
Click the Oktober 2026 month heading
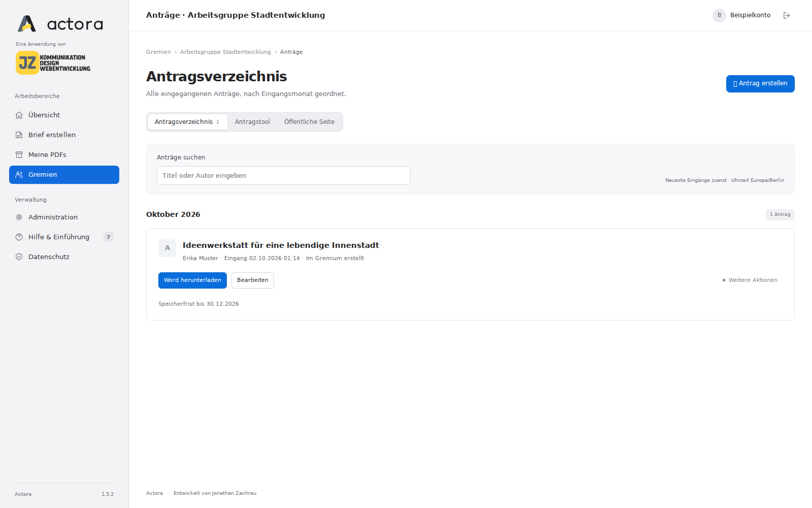pyautogui.click(x=173, y=214)
